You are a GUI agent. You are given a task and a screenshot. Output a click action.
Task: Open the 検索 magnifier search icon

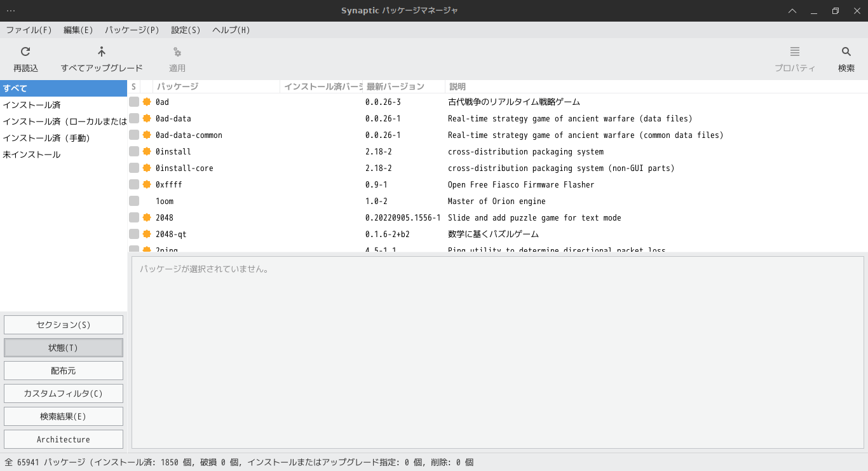point(846,52)
